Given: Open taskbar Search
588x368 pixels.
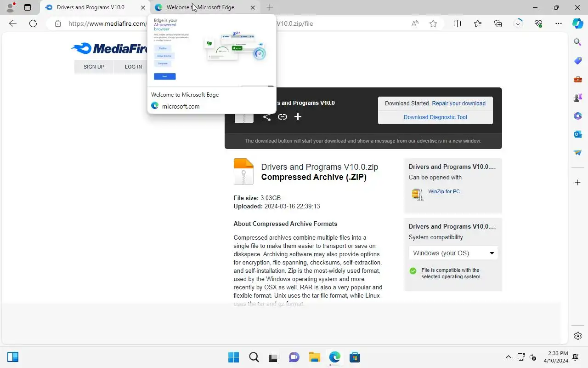Looking at the screenshot, I should tap(254, 357).
